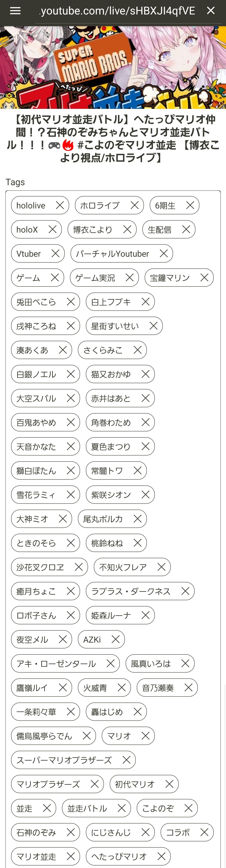Remove the holoX tag
The image size is (226, 868).
click(52, 229)
